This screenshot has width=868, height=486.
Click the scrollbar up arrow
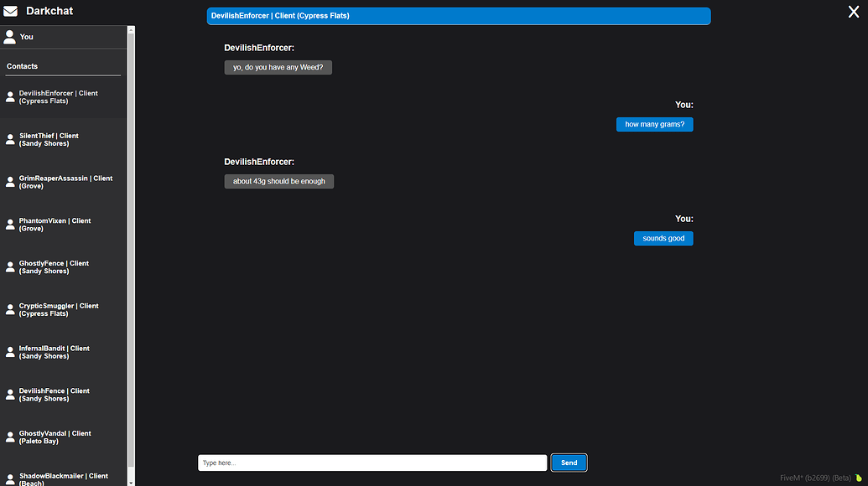click(x=131, y=29)
